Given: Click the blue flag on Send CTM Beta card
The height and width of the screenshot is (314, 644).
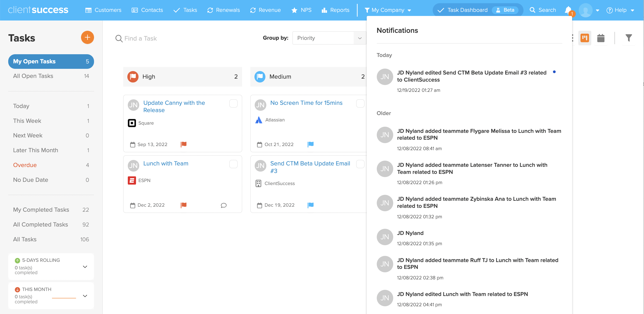Looking at the screenshot, I should (311, 205).
